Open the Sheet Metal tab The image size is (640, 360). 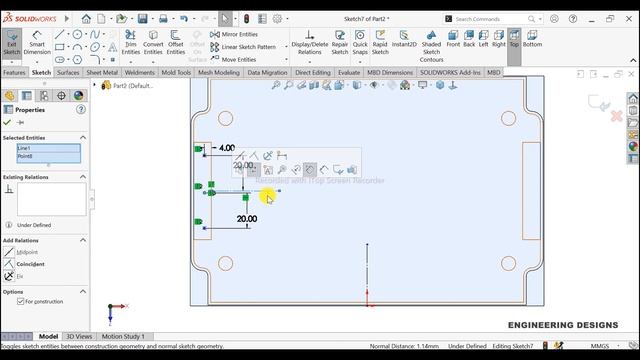point(102,72)
